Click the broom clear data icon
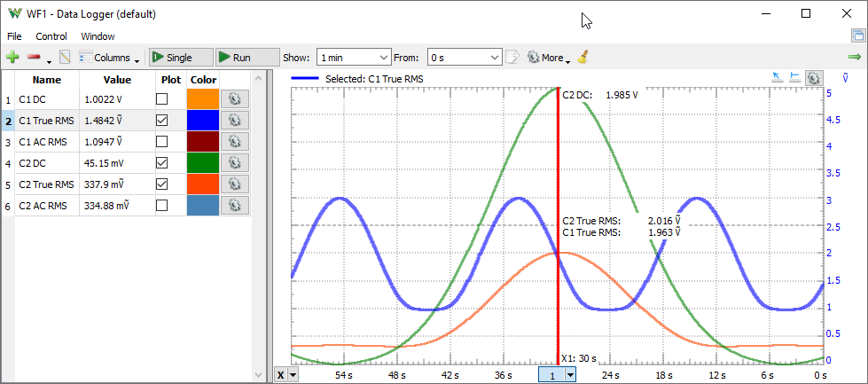 583,57
